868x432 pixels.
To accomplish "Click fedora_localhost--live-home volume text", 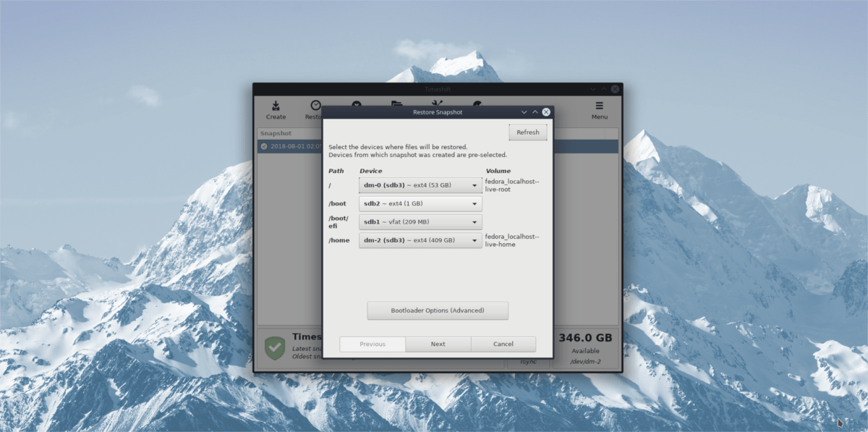I will [512, 240].
